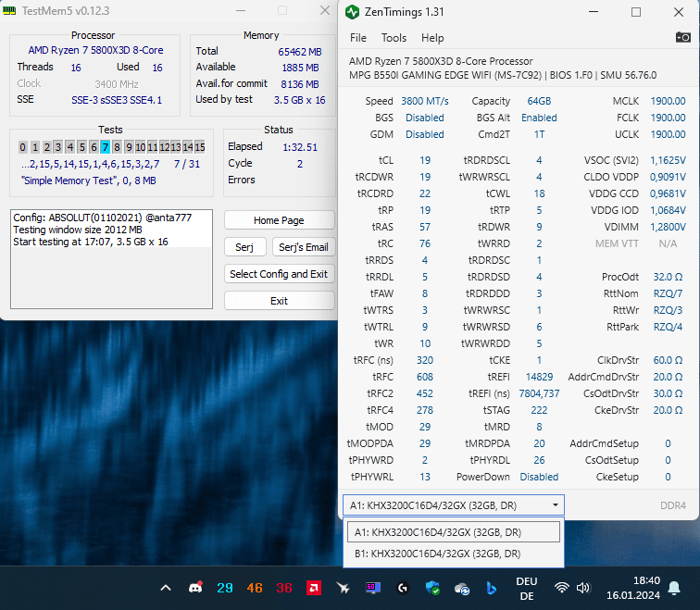Click the ProcOdt value 32.0 Ω
The height and width of the screenshot is (610, 700).
(x=668, y=277)
